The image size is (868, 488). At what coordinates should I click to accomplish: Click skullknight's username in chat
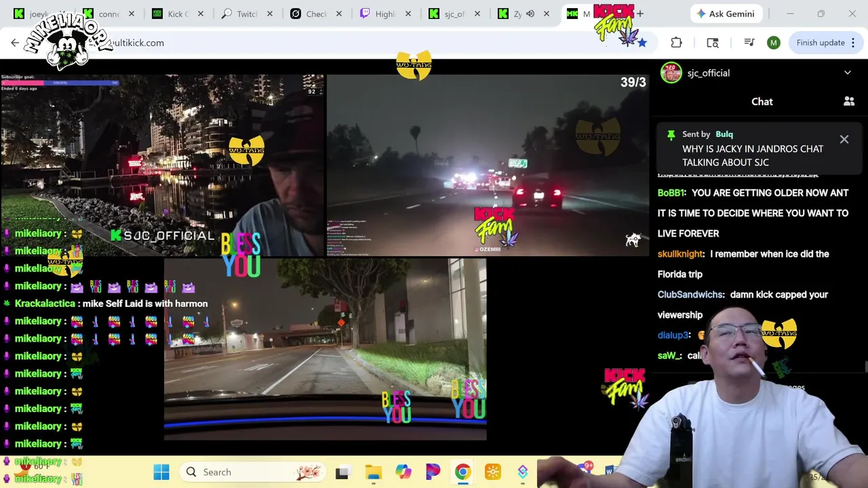point(680,253)
